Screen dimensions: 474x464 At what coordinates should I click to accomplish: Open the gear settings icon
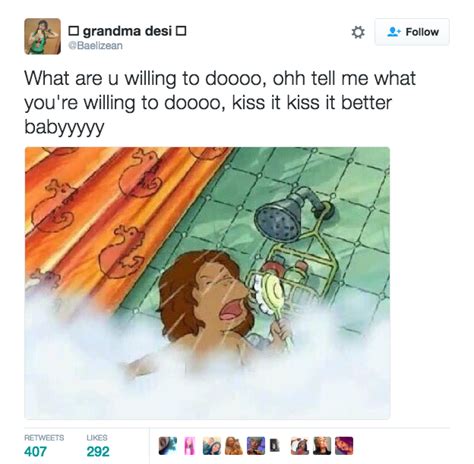click(358, 32)
